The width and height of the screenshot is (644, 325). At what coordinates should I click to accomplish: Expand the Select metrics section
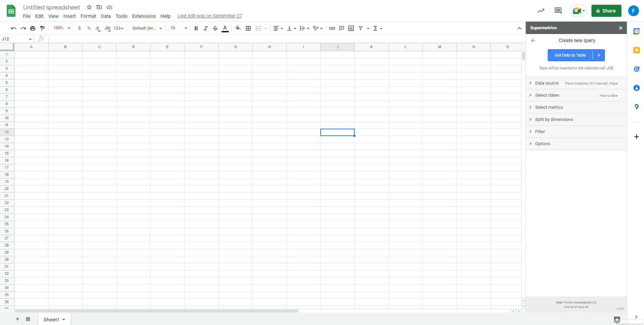click(549, 107)
